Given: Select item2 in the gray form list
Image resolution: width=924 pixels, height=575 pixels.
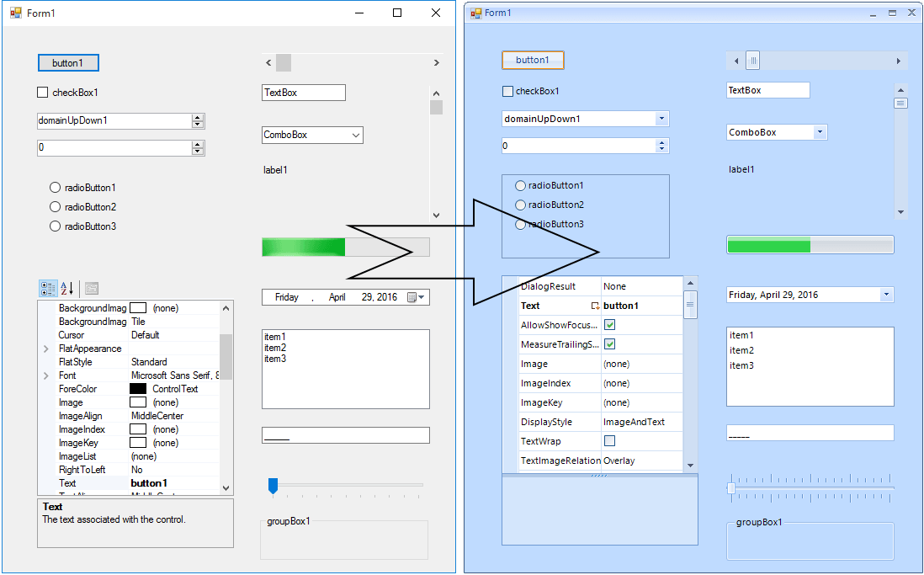Looking at the screenshot, I should pos(275,348).
